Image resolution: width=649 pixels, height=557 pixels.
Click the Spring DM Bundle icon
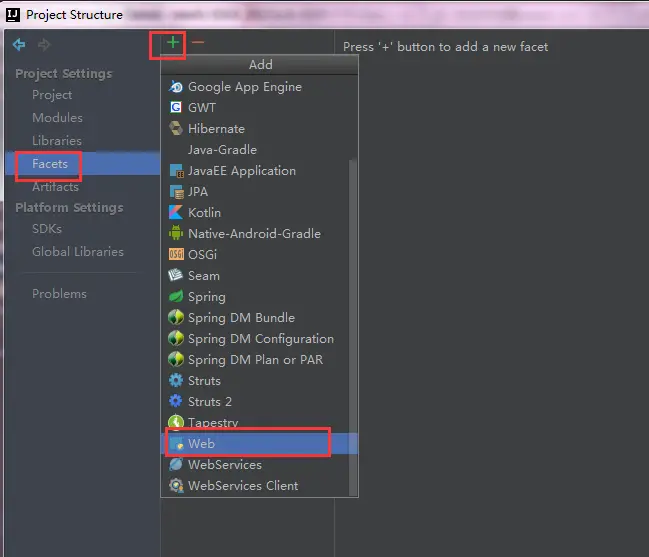(176, 318)
